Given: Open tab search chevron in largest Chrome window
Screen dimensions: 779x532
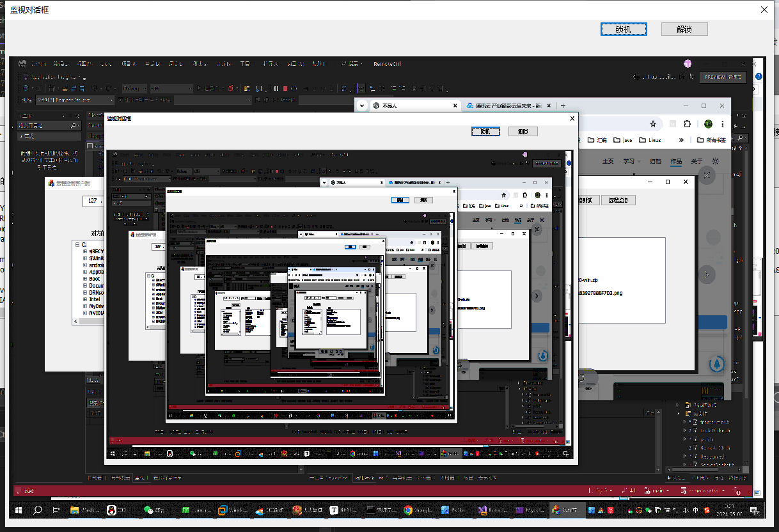Looking at the screenshot, I should (x=362, y=106).
